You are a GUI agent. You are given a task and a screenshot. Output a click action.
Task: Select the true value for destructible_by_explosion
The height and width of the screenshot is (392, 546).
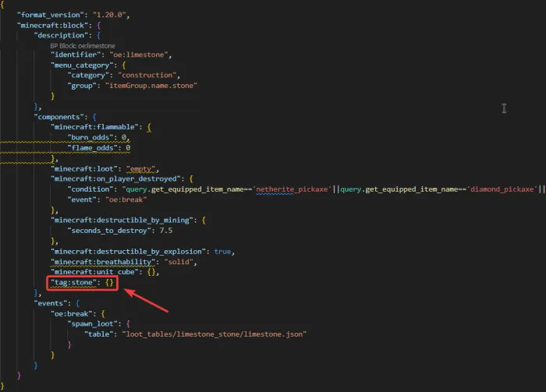(222, 252)
